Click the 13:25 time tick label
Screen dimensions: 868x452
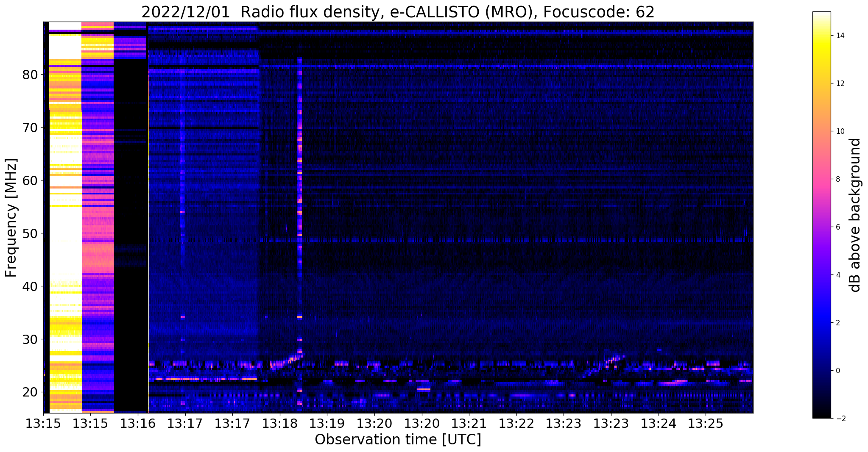tap(706, 423)
